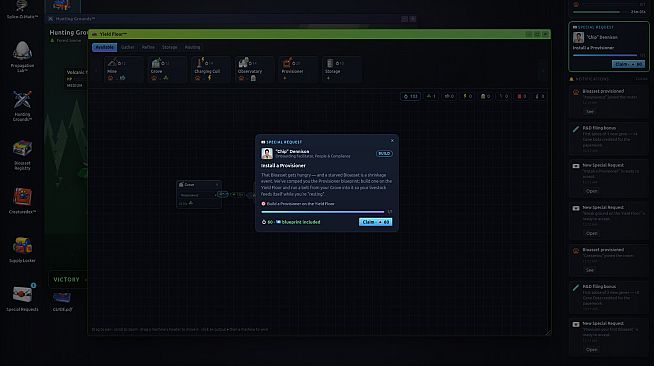654x366 pixels.
Task: Click the Hunting Grounds window title bar
Action: [231, 19]
